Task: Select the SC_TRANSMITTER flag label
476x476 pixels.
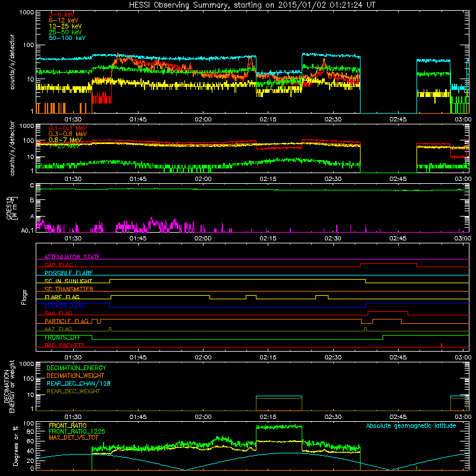Action: [x=69, y=289]
